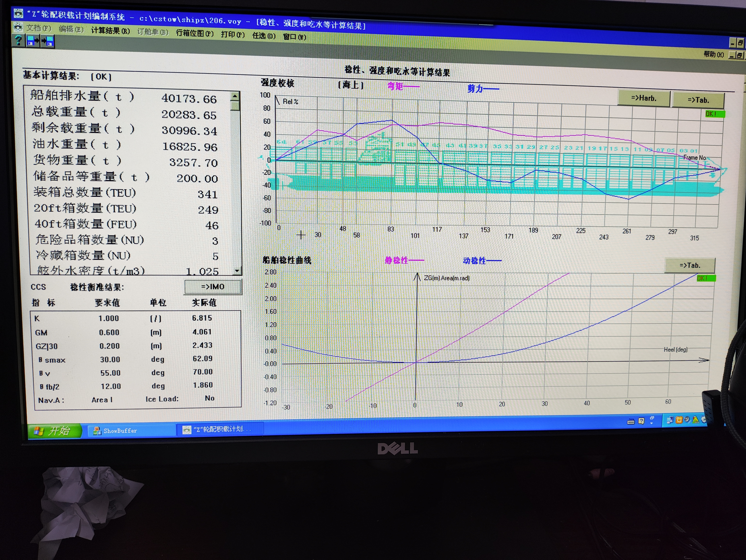The height and width of the screenshot is (560, 746).
Task: Click the =>Tab. button in stability curve
Action: 690,265
